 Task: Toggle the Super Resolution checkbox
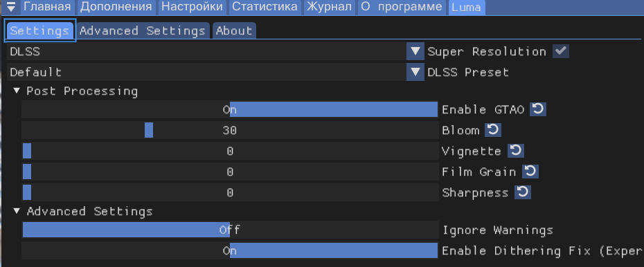[561, 51]
